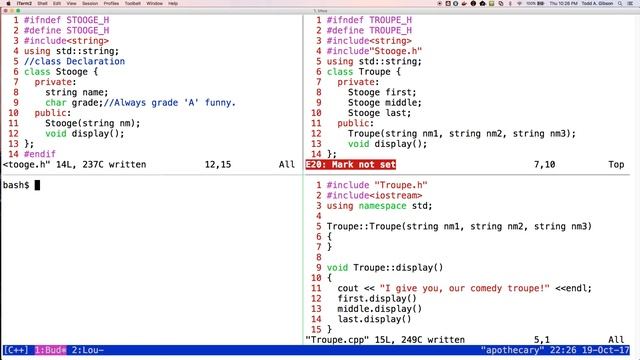Open the View menu

(71, 3)
